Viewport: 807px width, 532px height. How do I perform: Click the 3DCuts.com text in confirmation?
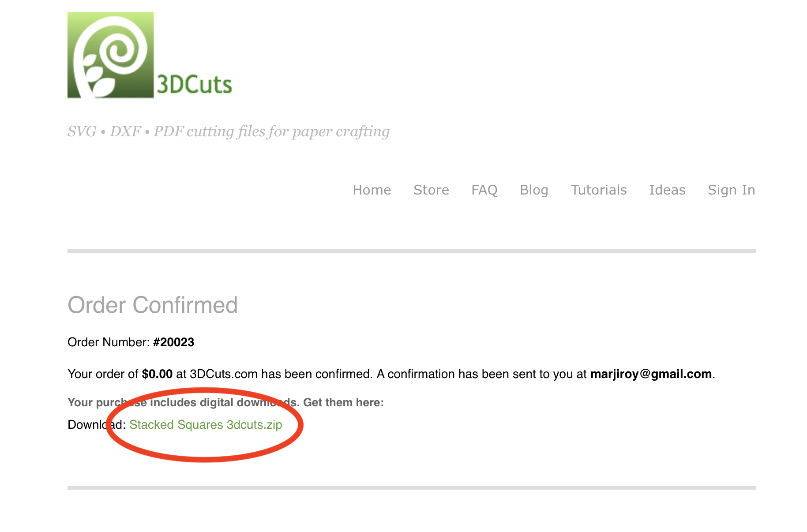223,374
